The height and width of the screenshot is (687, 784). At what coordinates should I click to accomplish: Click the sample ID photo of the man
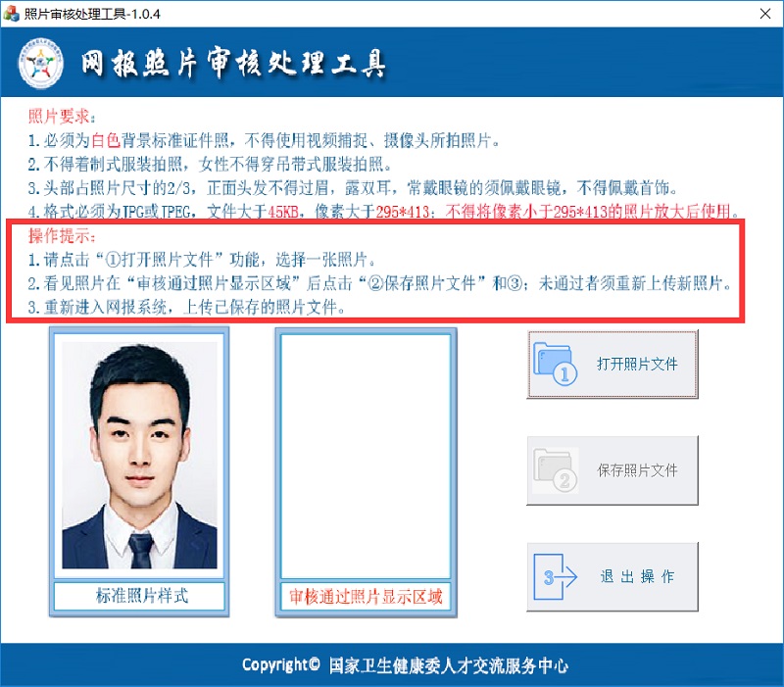[x=140, y=453]
